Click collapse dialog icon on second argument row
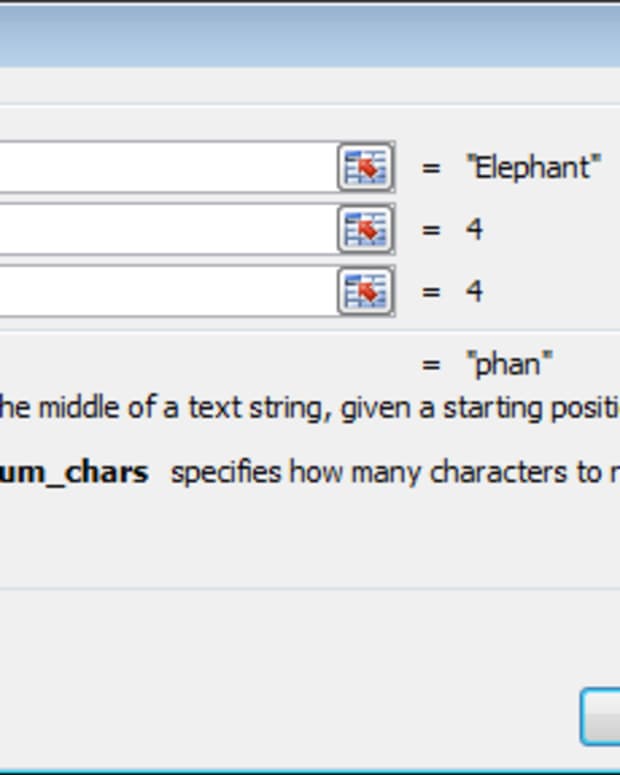This screenshot has width=620, height=775. click(x=365, y=230)
